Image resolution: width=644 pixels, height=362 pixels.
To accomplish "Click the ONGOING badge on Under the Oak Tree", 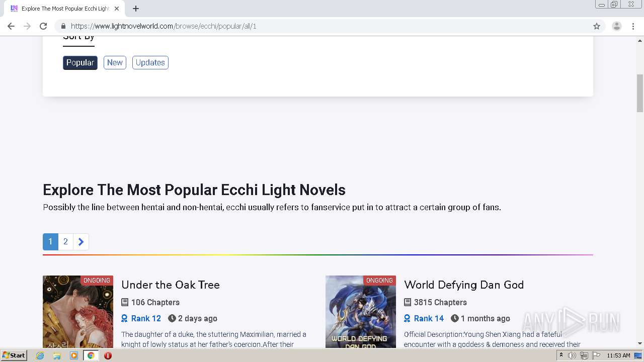I will coord(97,281).
